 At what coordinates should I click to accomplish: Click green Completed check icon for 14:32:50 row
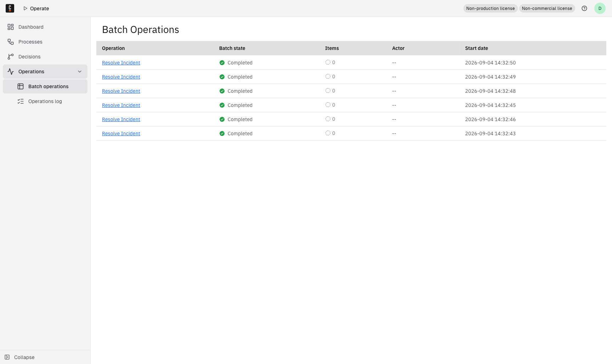click(x=222, y=63)
